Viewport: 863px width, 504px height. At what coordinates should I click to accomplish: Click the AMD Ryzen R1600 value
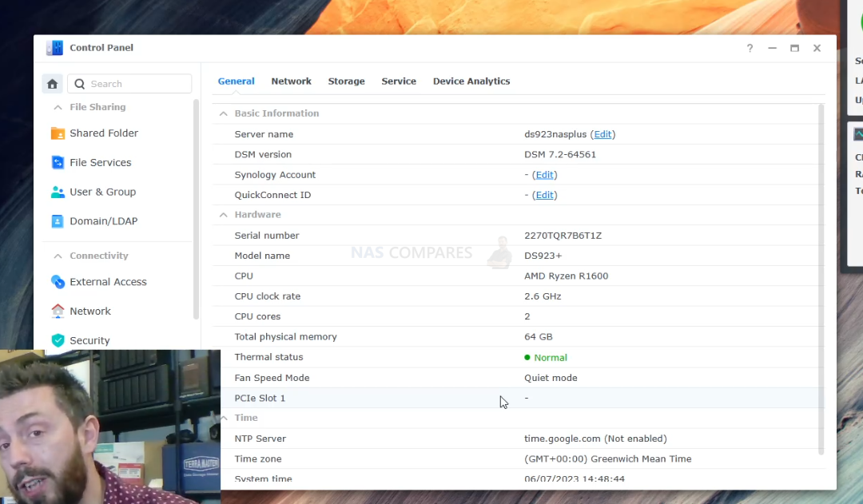(567, 276)
